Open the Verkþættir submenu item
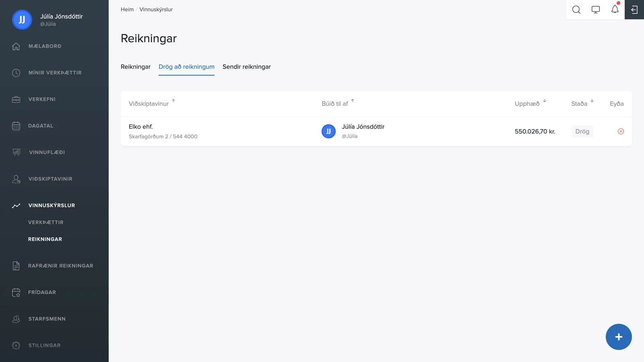Viewport: 644px width, 362px height. click(46, 222)
